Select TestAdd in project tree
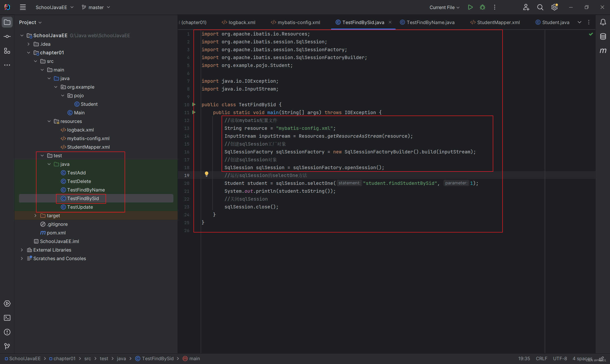The image size is (610, 364). (73, 173)
